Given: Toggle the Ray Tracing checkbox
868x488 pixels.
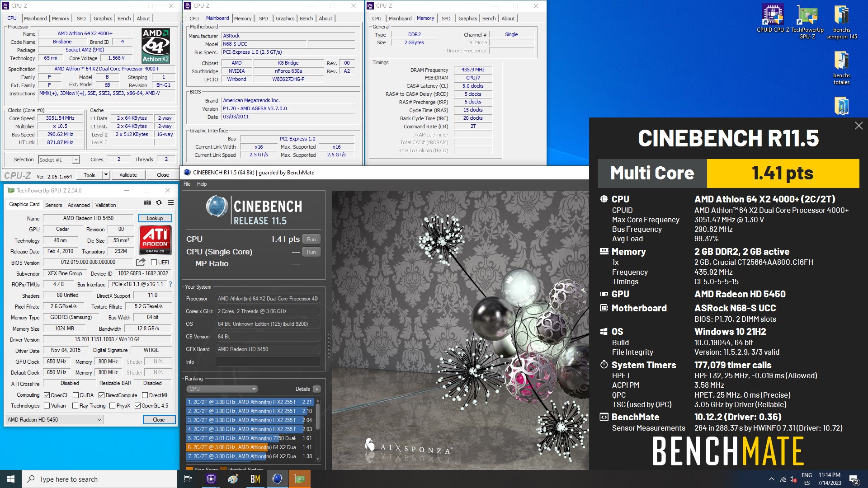Looking at the screenshot, I should pyautogui.click(x=75, y=406).
